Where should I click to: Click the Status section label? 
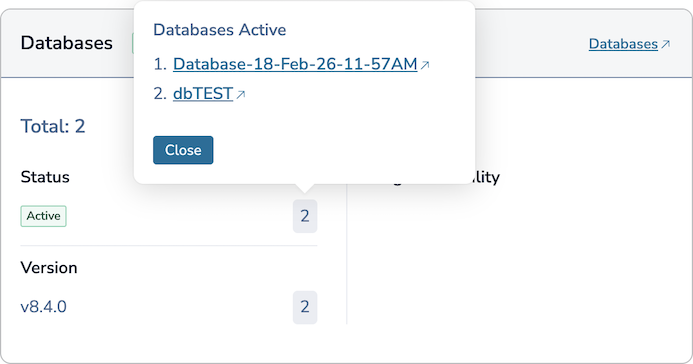(45, 177)
